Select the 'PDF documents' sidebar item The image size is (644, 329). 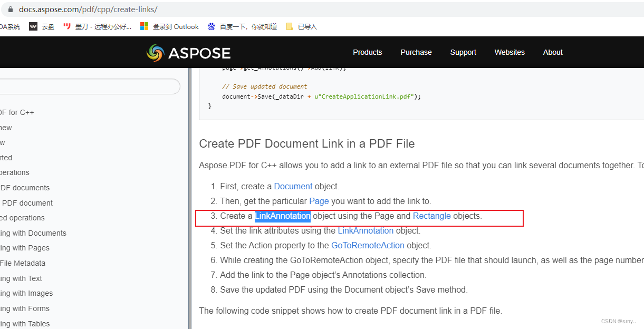[x=25, y=188]
